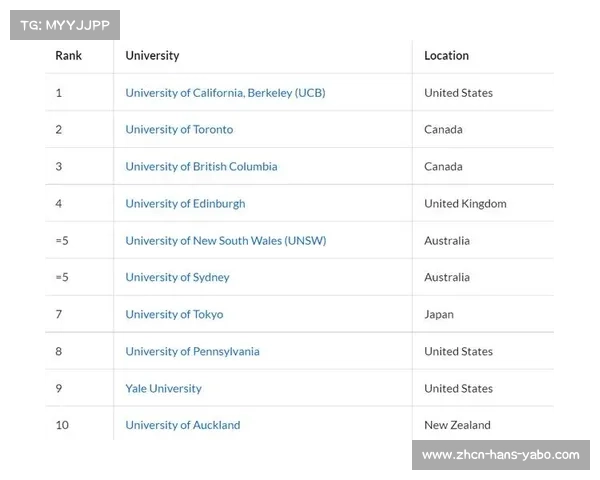Image resolution: width=600 pixels, height=480 pixels.
Task: Select the Rank column header
Action: (x=68, y=56)
